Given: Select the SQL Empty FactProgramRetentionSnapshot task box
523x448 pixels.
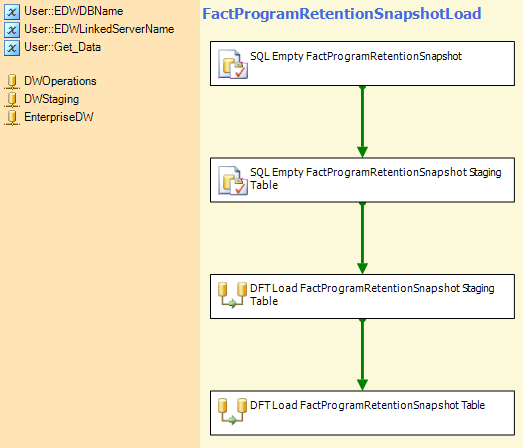Looking at the screenshot, I should pos(362,63).
